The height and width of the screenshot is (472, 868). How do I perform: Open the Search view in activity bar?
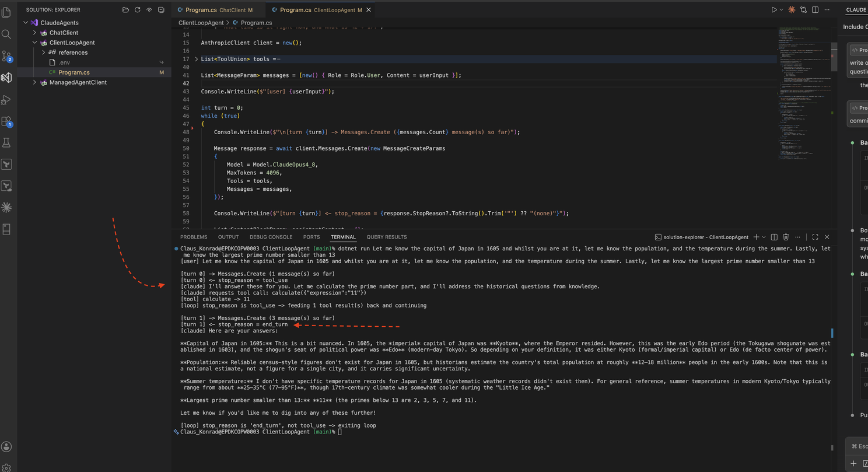[6, 34]
